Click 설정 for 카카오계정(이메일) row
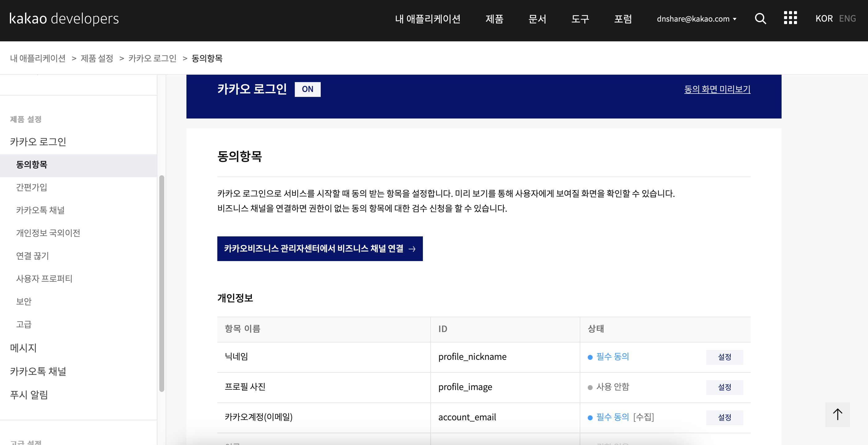The image size is (868, 445). click(x=724, y=417)
